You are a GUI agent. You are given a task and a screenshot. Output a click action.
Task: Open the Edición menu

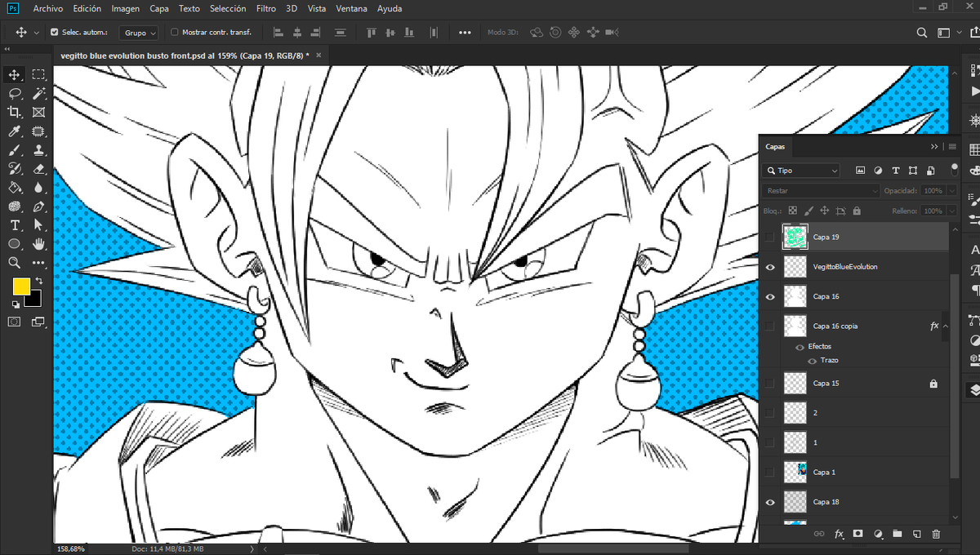click(x=87, y=8)
